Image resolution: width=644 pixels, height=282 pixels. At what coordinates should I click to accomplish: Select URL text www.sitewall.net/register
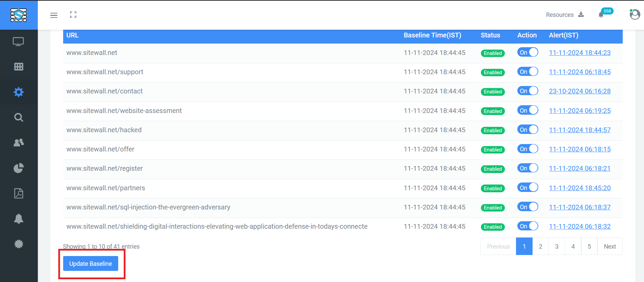[104, 168]
